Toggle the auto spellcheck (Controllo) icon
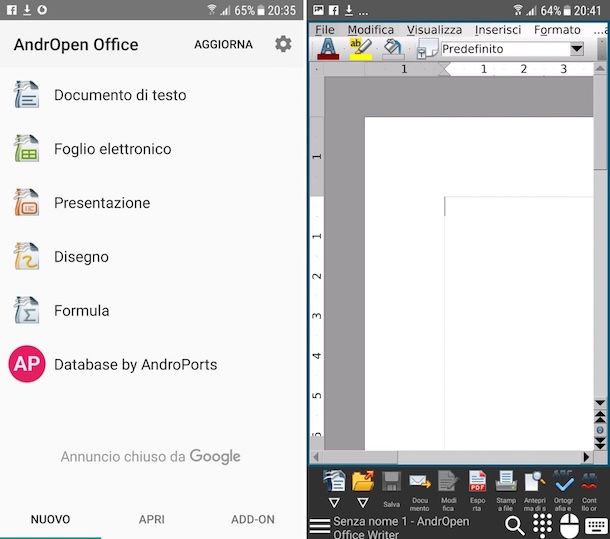The height and width of the screenshot is (539, 610). [590, 490]
